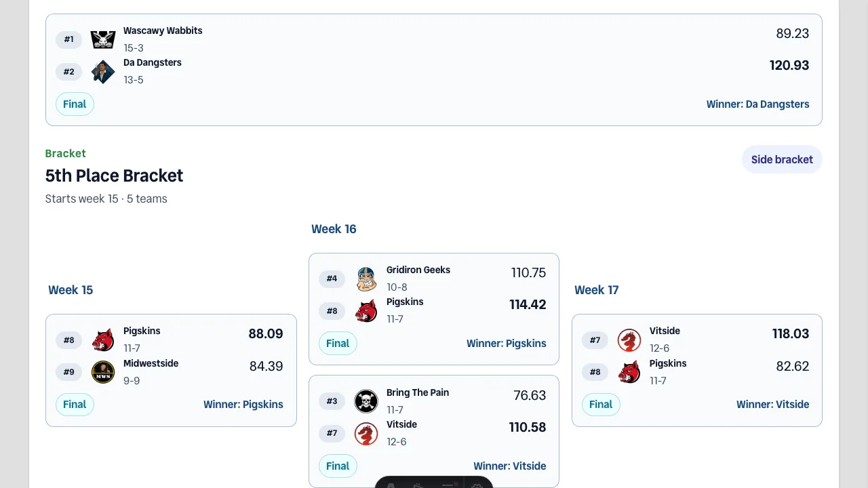
Task: Click the Wascawy Wabbits score 89.23
Action: click(x=793, y=34)
